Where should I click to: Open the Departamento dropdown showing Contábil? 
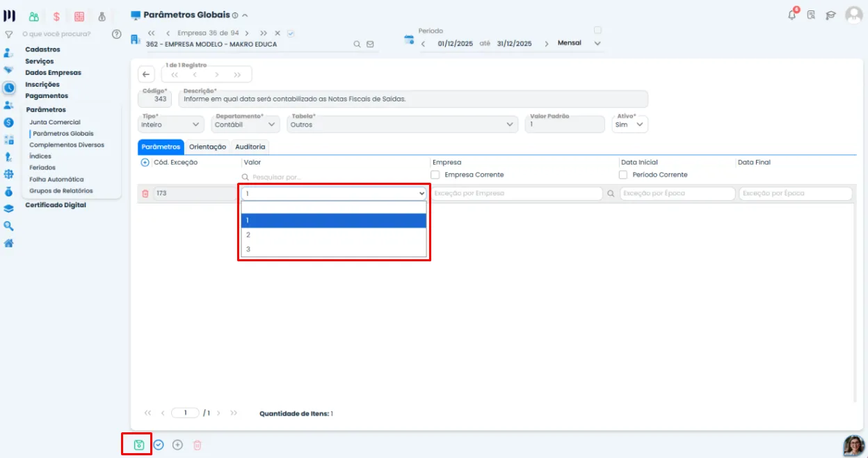[246, 124]
